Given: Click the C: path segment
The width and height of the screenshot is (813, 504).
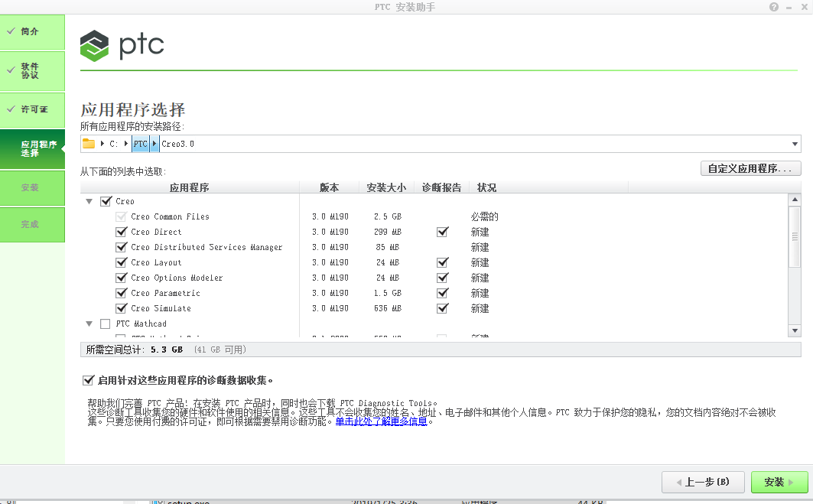Looking at the screenshot, I should point(113,144).
